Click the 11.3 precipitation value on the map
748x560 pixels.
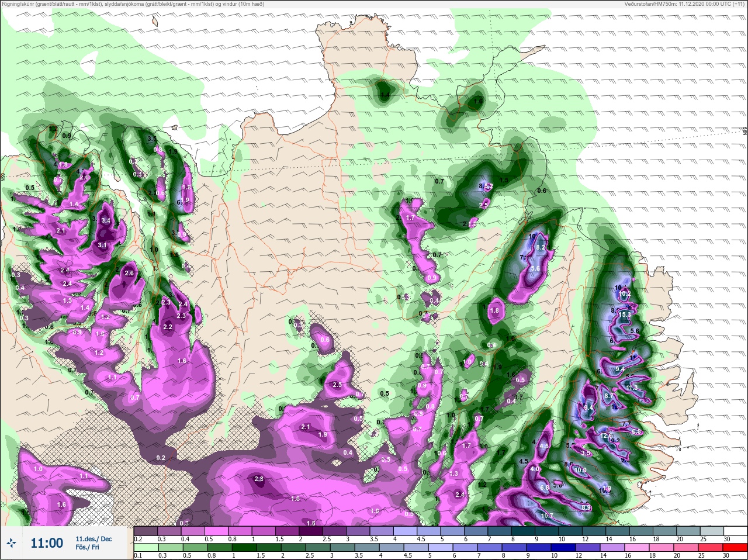[632, 388]
